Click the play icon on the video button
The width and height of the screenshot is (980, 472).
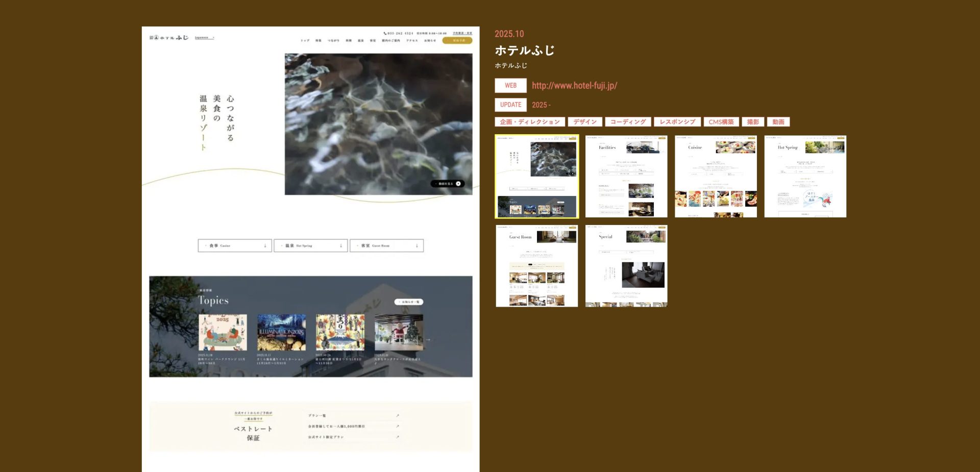tap(458, 184)
